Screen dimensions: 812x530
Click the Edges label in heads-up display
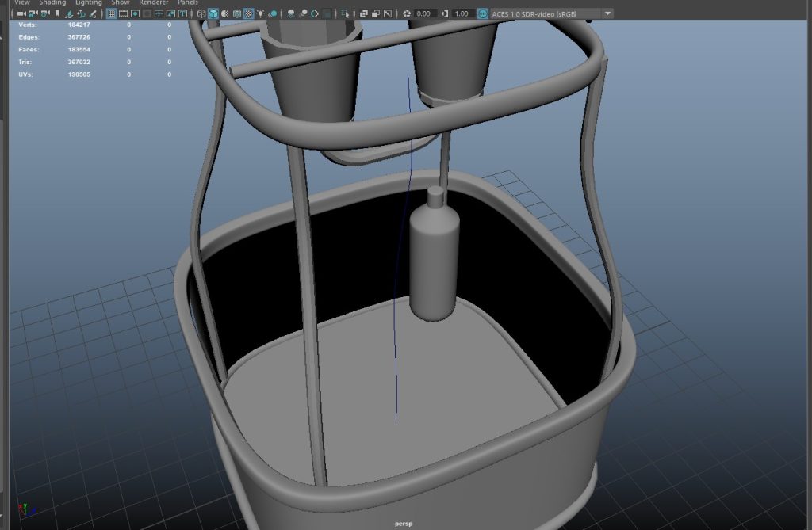29,37
